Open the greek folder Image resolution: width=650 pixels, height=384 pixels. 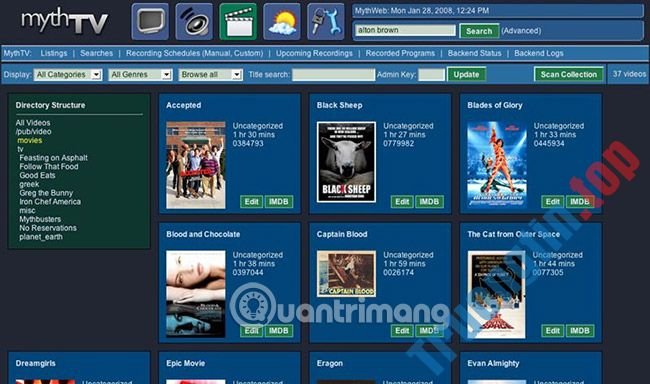pyautogui.click(x=29, y=184)
